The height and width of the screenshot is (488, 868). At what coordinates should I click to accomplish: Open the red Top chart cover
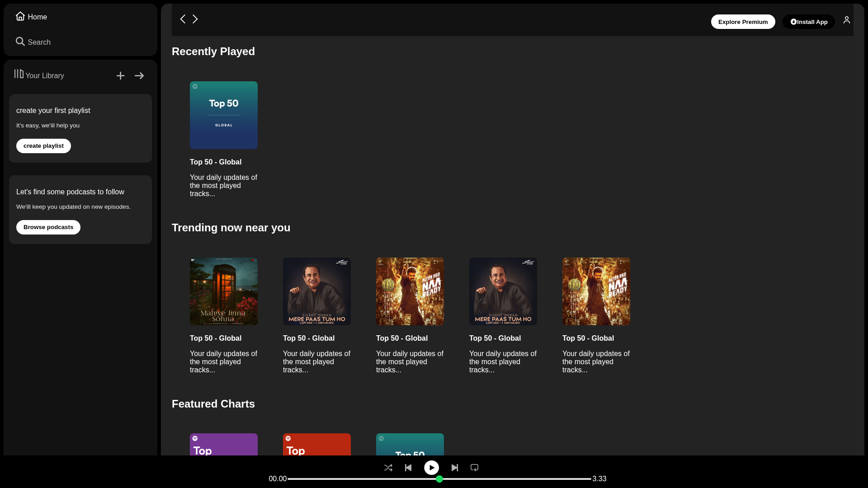pyautogui.click(x=317, y=445)
